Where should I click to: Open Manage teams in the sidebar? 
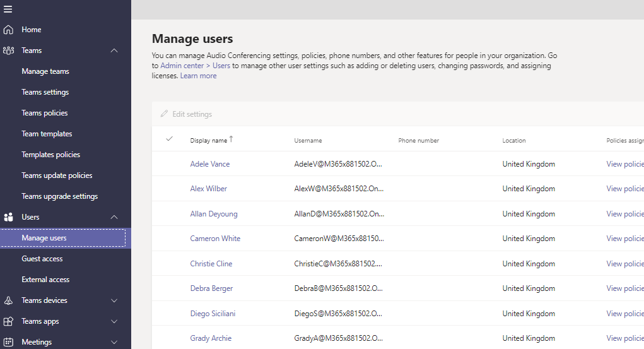pyautogui.click(x=45, y=71)
